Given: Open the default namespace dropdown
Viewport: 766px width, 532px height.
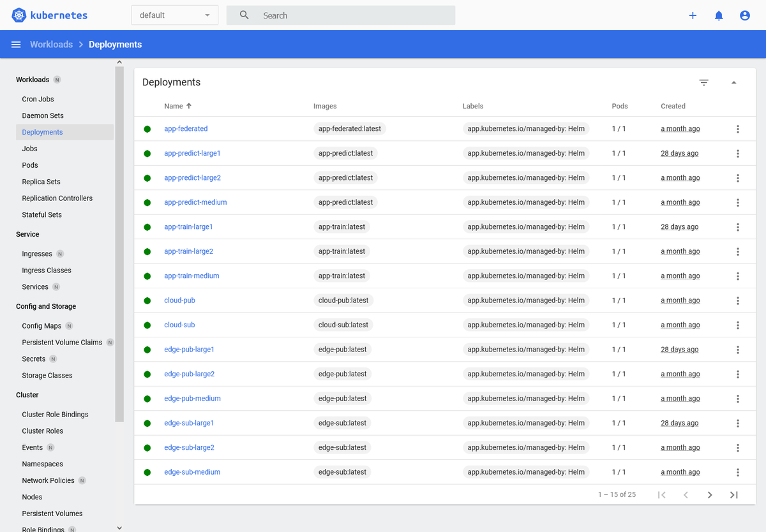Looking at the screenshot, I should tap(175, 15).
